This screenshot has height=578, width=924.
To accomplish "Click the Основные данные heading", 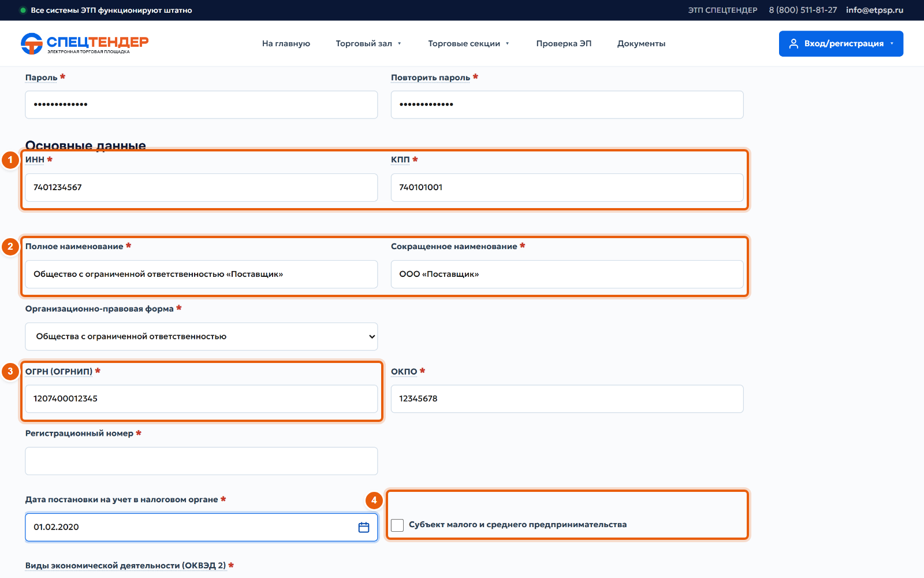I will click(x=85, y=145).
